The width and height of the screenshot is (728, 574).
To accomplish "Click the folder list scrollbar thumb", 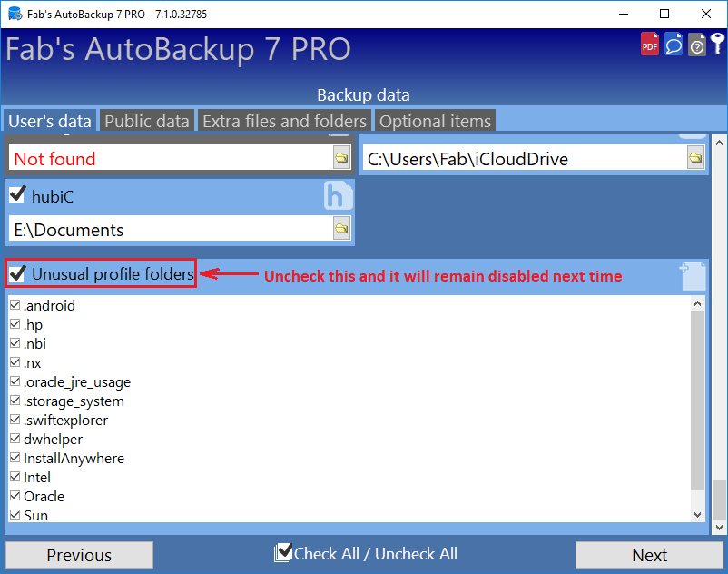I will tap(697, 401).
